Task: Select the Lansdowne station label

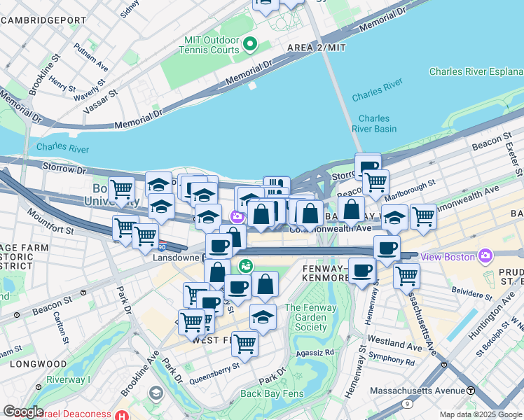Action: [x=176, y=258]
